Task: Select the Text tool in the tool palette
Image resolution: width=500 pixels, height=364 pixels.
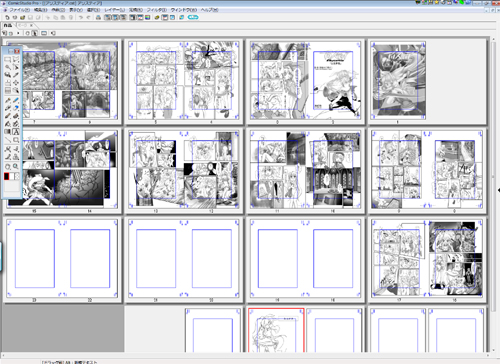Action: click(16, 132)
